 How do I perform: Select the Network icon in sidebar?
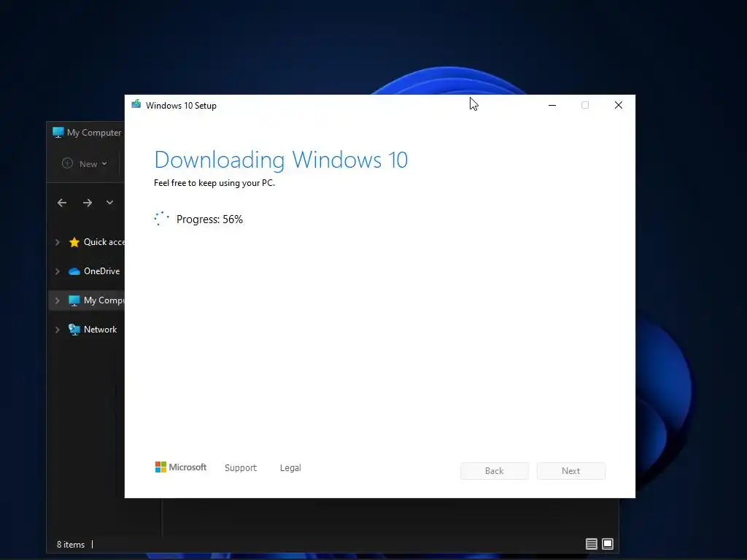[74, 330]
